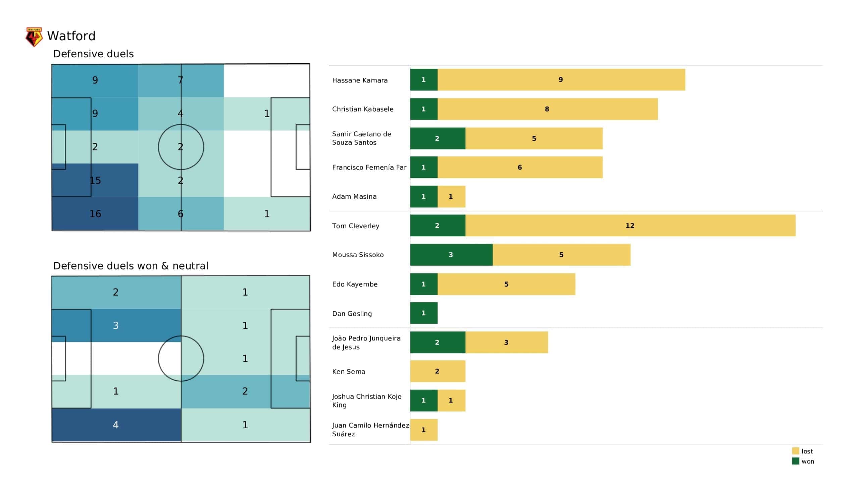Click the 'Defensive duels' pitch heading
This screenshot has width=859, height=504.
[x=93, y=54]
